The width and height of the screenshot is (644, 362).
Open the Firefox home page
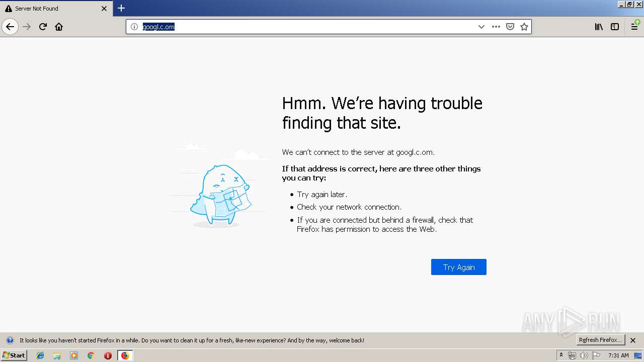59,27
